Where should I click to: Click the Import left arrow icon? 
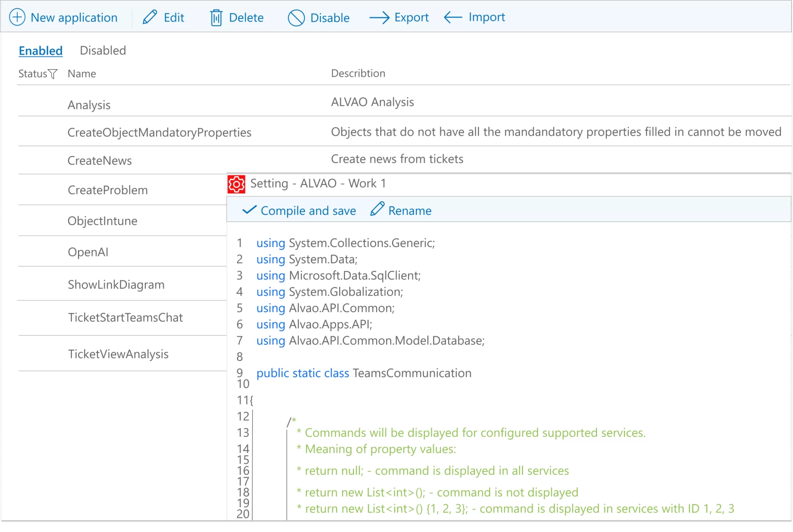[453, 18]
